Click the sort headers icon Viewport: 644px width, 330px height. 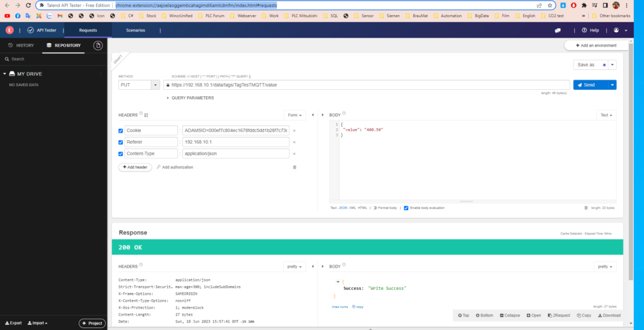pyautogui.click(x=146, y=115)
